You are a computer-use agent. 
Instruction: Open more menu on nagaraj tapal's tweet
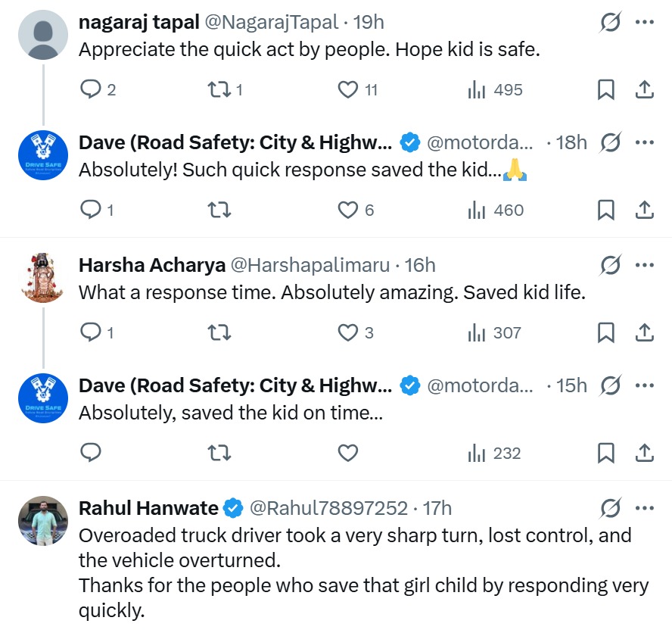pos(644,23)
